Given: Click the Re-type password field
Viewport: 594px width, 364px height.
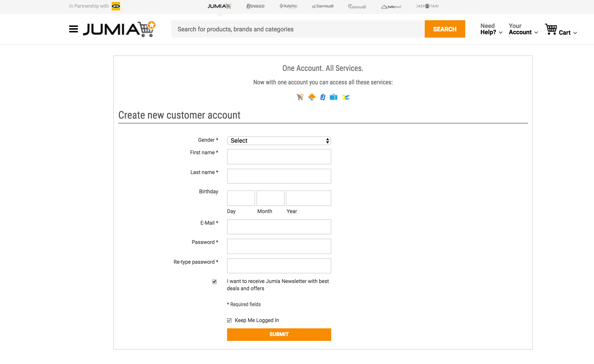Looking at the screenshot, I should [x=279, y=266].
